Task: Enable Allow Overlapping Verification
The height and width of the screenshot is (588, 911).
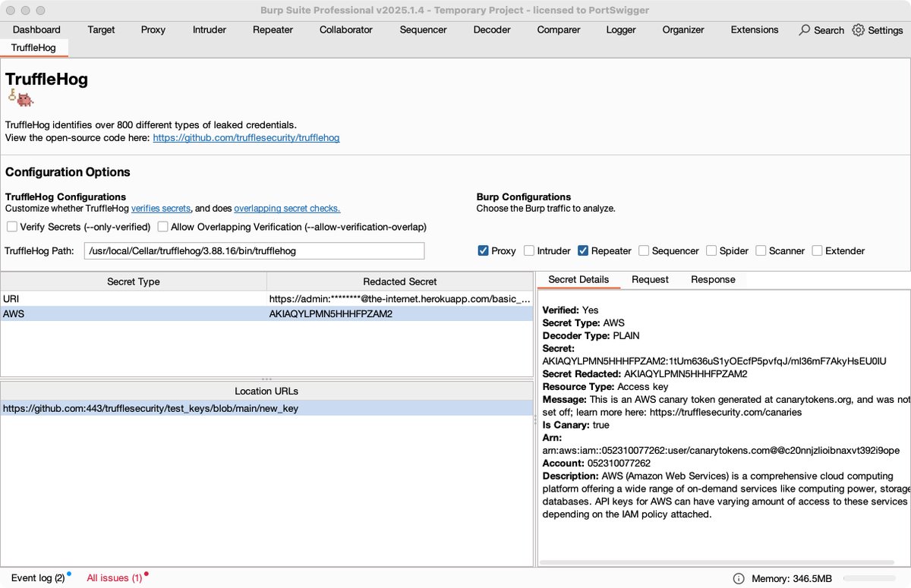Action: tap(162, 226)
